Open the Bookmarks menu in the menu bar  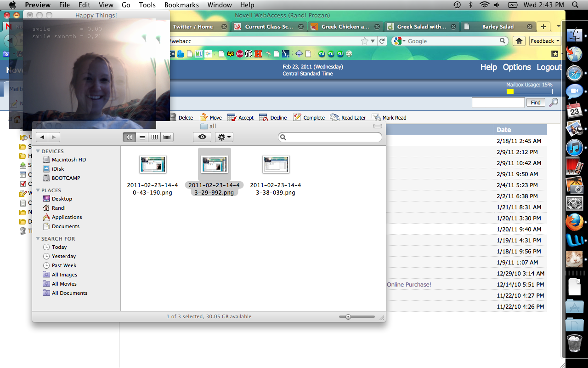coord(181,5)
